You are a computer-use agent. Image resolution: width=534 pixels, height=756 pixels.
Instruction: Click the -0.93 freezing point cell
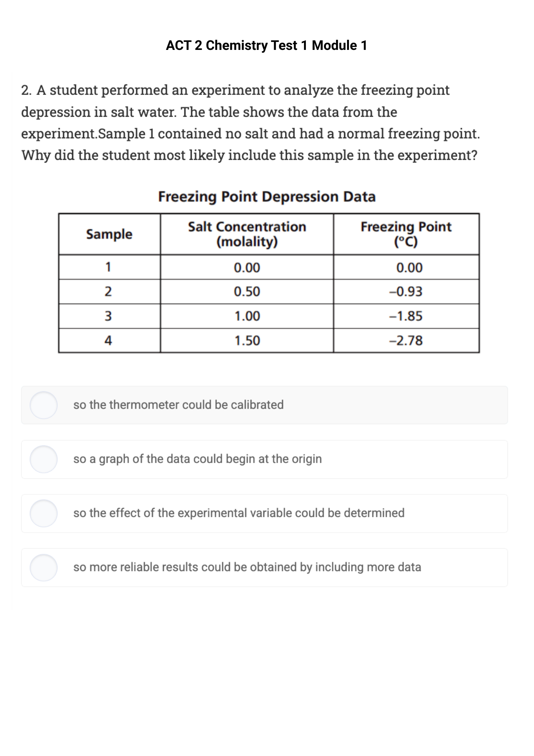point(406,292)
